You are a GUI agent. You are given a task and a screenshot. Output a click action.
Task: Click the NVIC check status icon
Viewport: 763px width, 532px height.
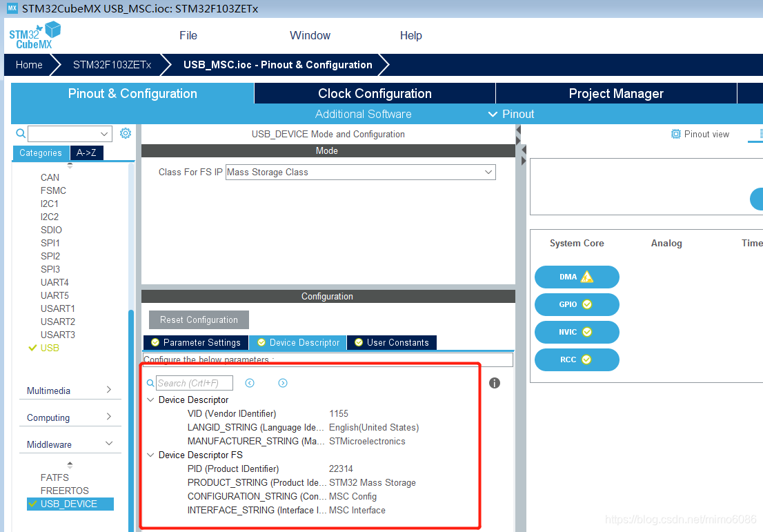click(x=587, y=332)
